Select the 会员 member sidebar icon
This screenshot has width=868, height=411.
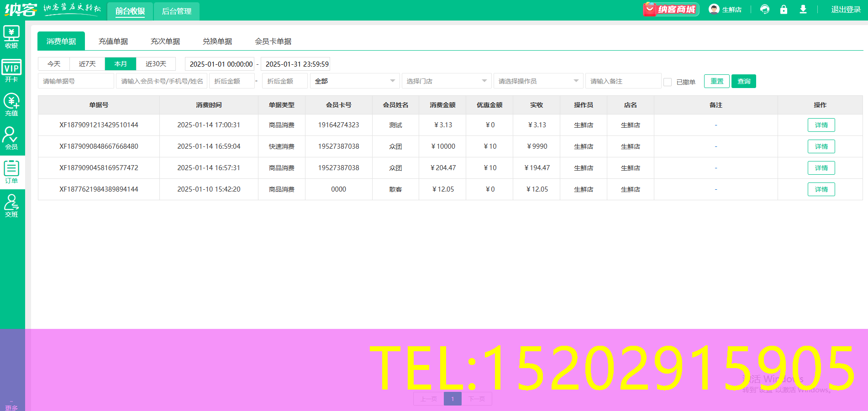(x=11, y=138)
